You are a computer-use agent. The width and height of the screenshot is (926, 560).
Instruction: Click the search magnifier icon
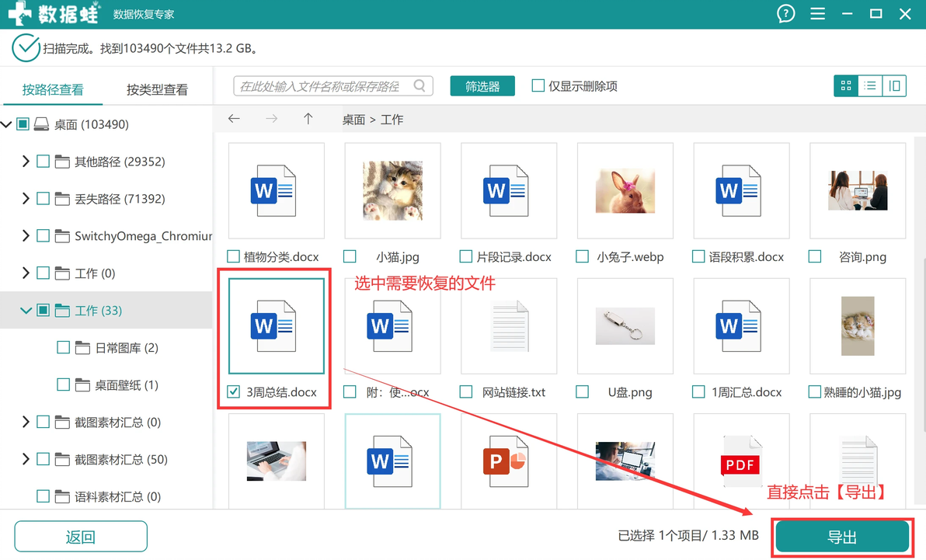tap(419, 85)
